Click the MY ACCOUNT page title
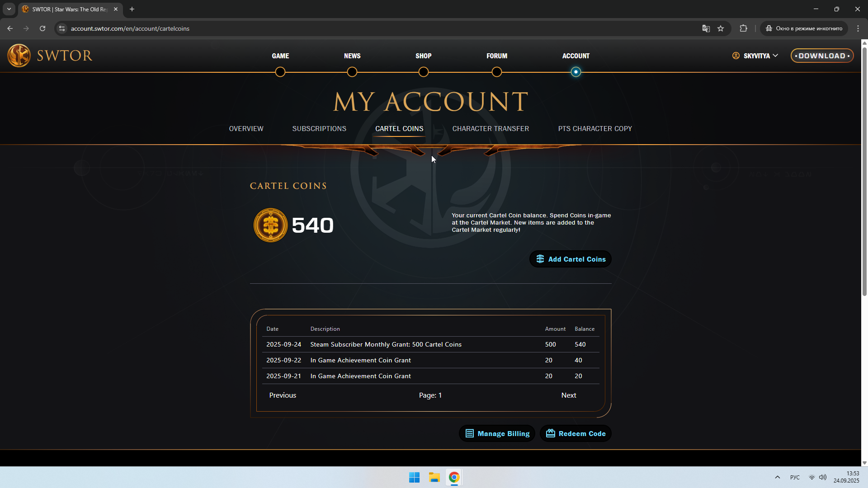The height and width of the screenshot is (488, 868). tap(431, 102)
